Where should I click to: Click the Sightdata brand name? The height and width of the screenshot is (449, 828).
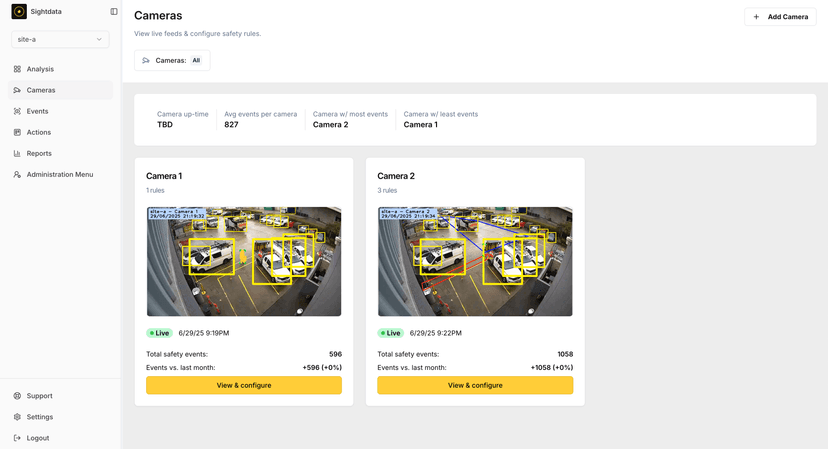46,12
